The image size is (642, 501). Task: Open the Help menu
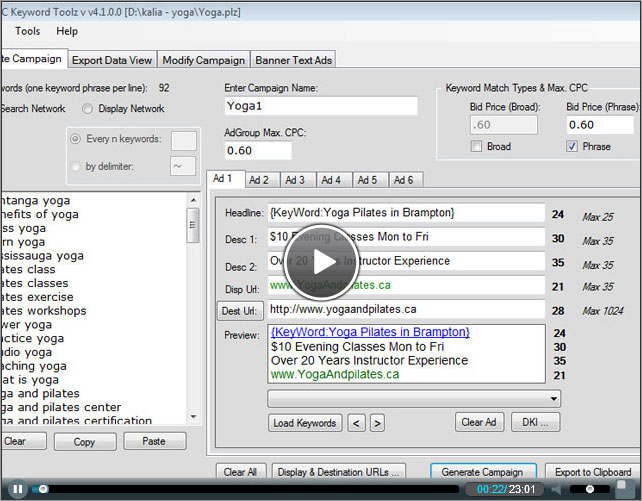[x=67, y=31]
